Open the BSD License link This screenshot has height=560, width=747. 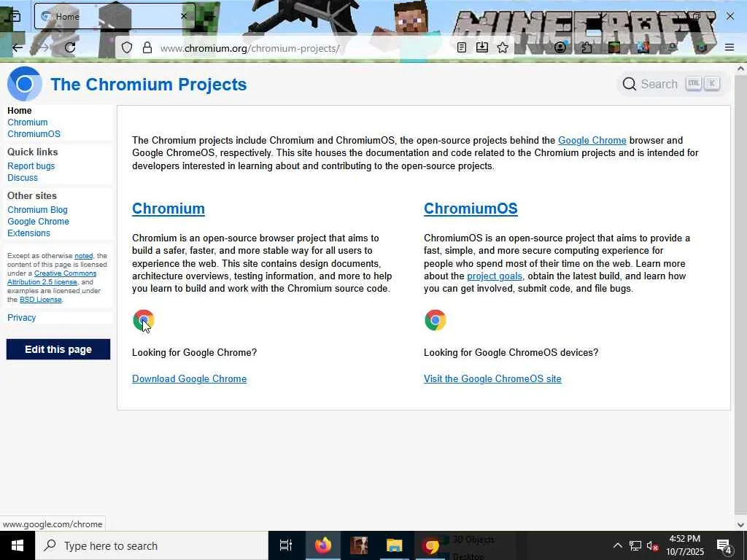point(41,300)
